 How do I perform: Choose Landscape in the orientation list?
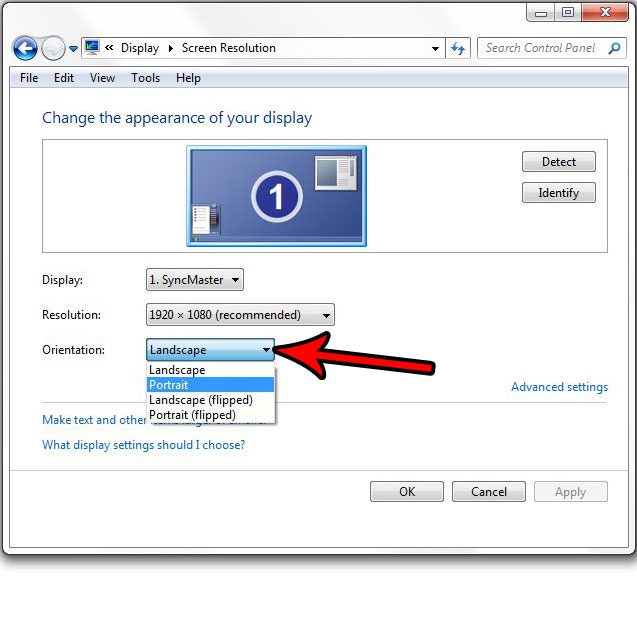pos(210,370)
